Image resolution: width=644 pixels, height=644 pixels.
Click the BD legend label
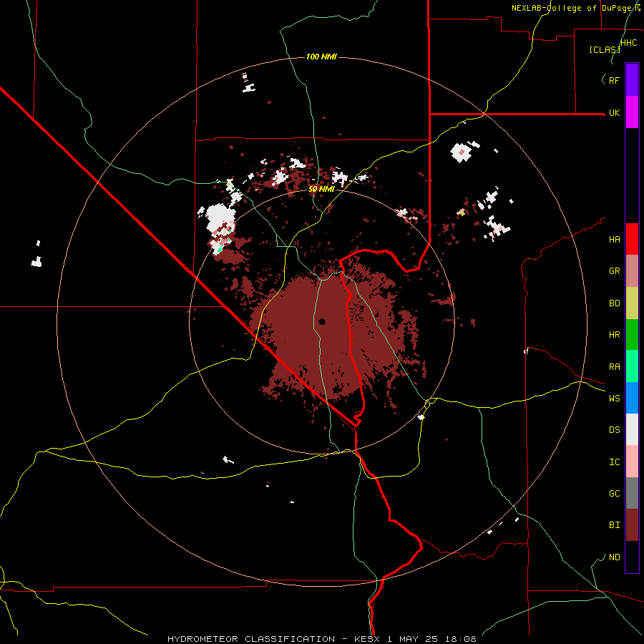point(614,303)
